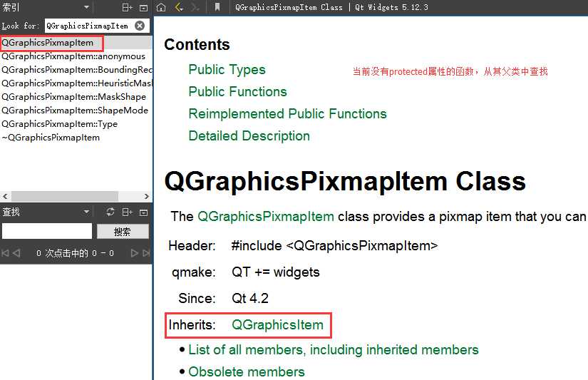Open the Public Types contents link
The width and height of the screenshot is (588, 380).
(227, 70)
